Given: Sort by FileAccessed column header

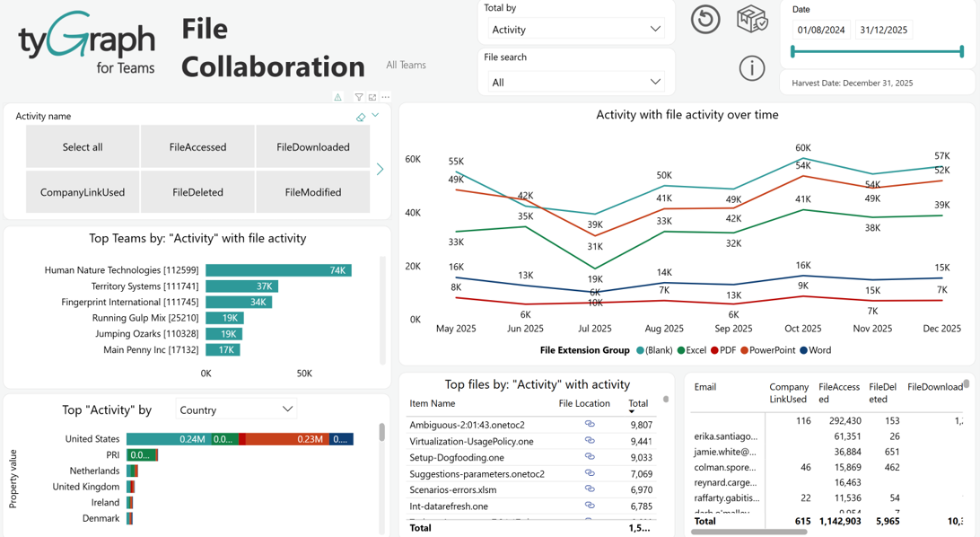Looking at the screenshot, I should pos(839,393).
